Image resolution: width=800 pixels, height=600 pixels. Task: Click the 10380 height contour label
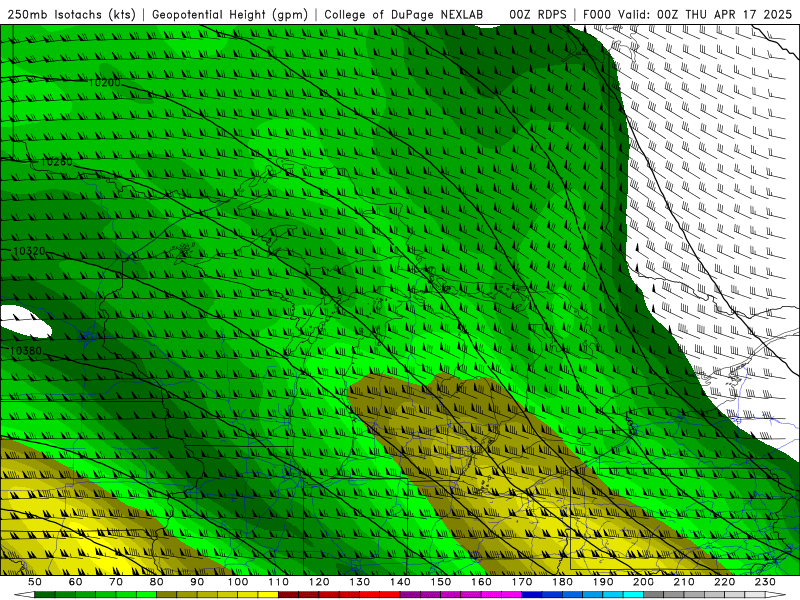point(26,351)
